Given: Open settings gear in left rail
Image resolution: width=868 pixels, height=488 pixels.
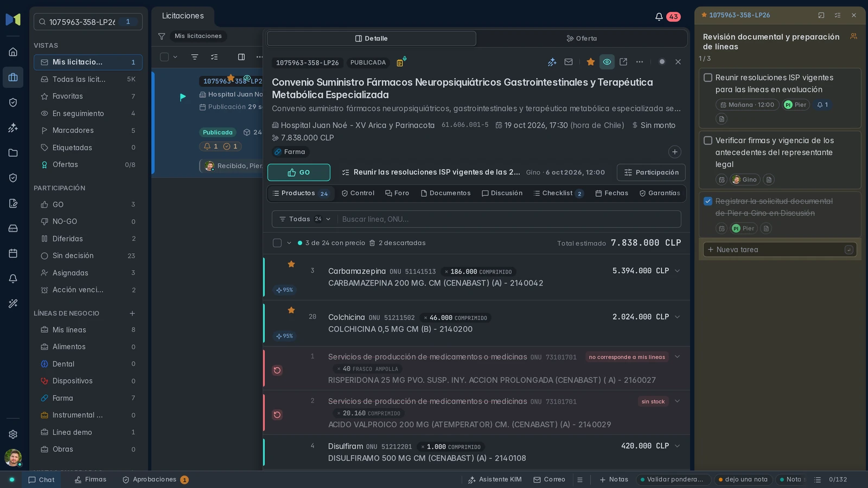Looking at the screenshot, I should click(13, 434).
